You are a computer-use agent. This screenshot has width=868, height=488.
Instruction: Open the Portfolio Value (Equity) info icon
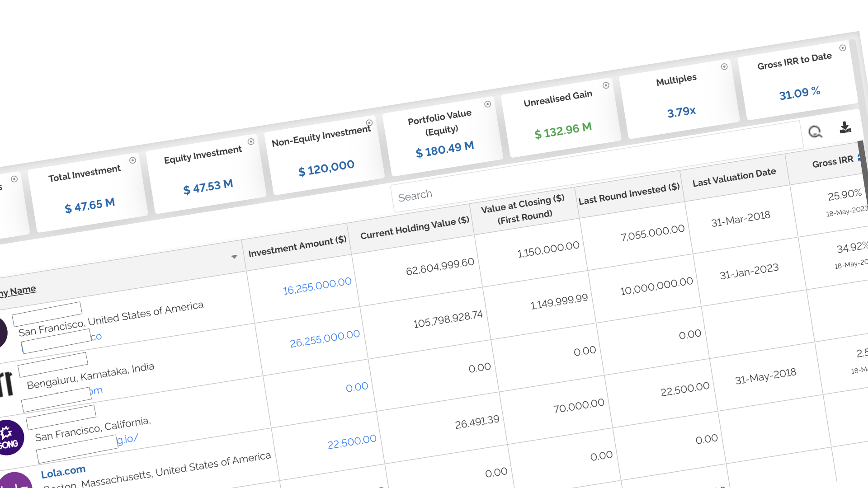pos(488,104)
